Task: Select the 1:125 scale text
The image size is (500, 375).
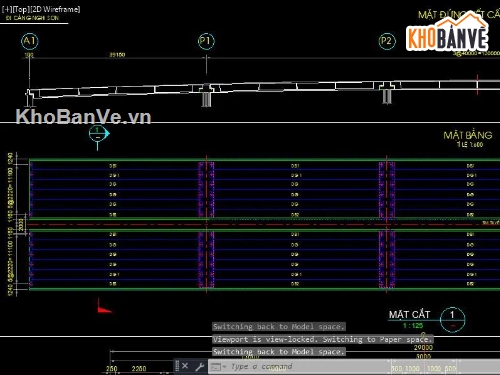Action: (x=413, y=326)
